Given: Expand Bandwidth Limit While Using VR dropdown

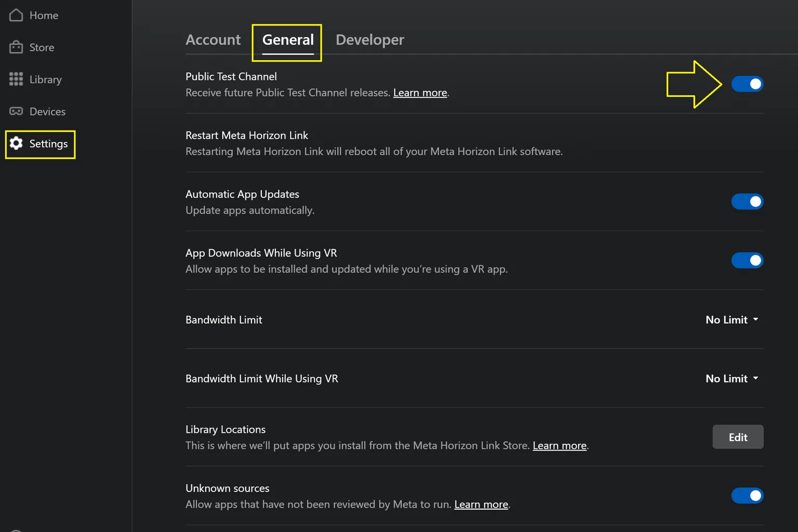Looking at the screenshot, I should coord(732,378).
